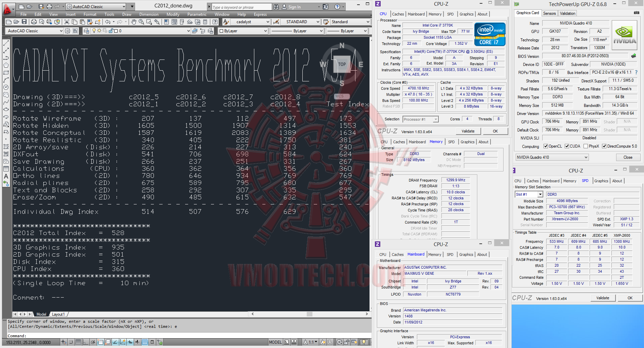Select the Polygon draw tool
This screenshot has width=644, height=348.
pos(6,65)
